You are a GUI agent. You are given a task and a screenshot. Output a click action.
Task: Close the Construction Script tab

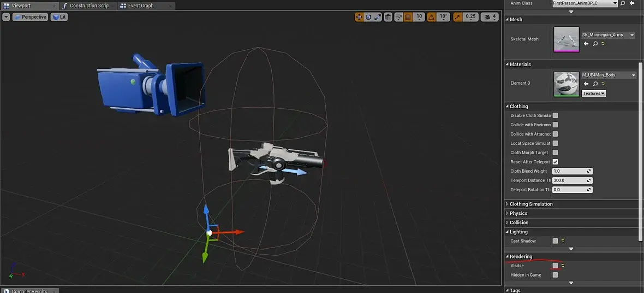tap(112, 6)
